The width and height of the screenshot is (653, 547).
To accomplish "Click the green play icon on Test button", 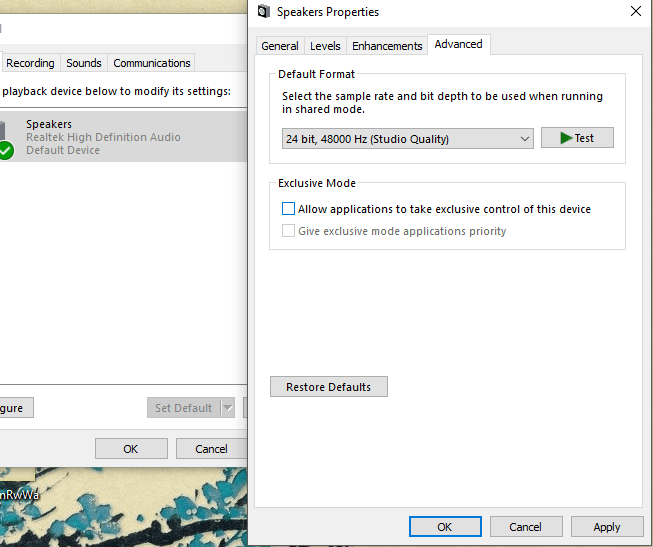I will click(566, 138).
